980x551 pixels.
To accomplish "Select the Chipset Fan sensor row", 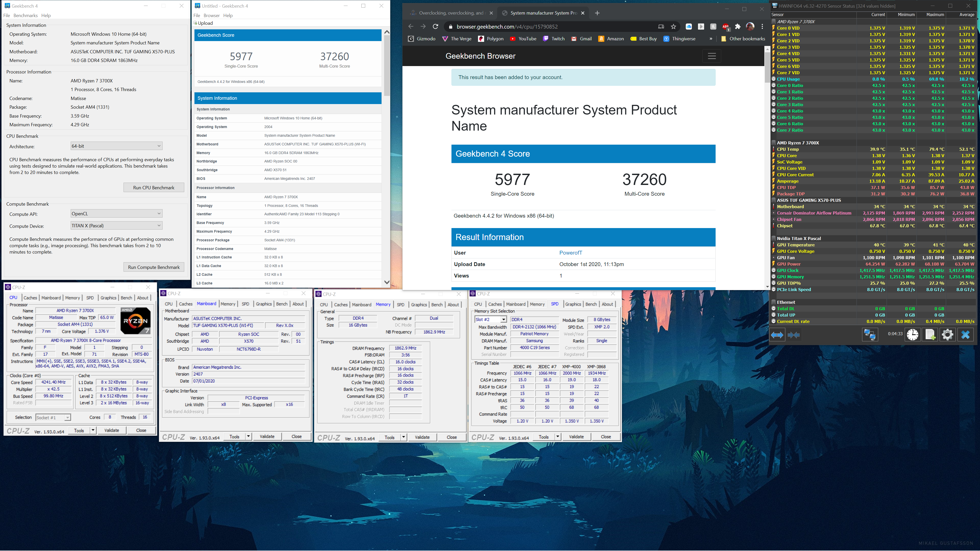I will click(873, 219).
